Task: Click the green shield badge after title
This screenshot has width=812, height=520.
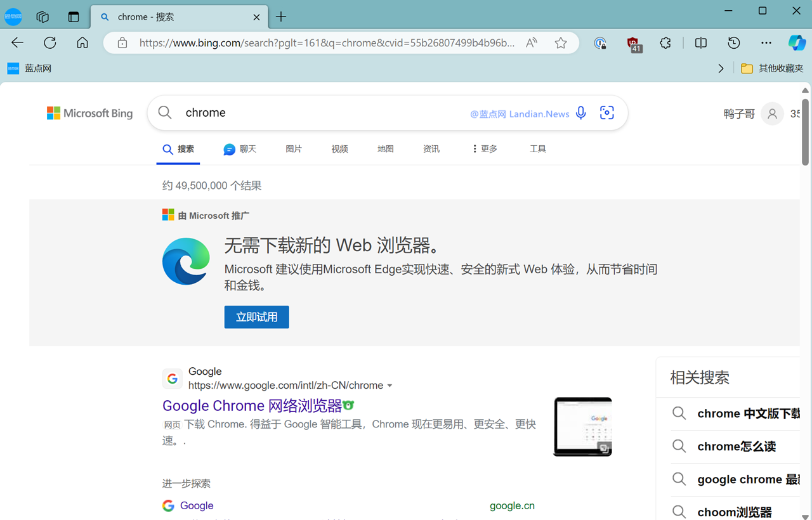Action: point(348,405)
